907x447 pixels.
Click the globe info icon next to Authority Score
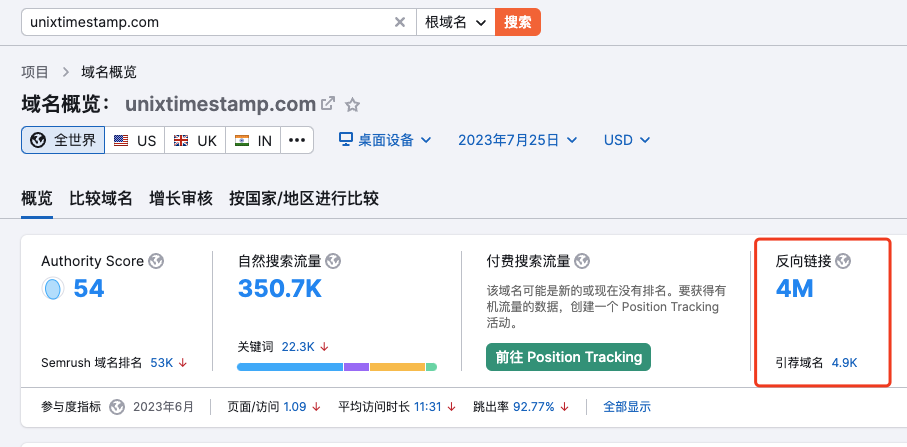(x=156, y=261)
